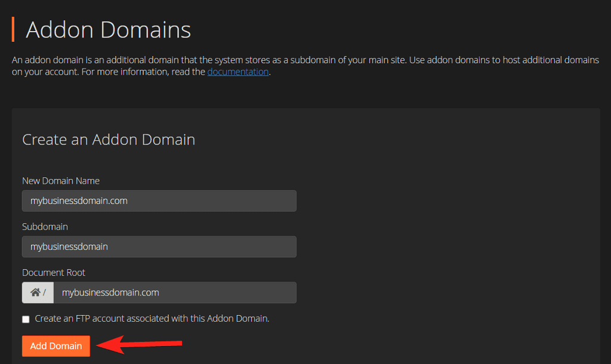Select the Document Root path input
This screenshot has width=611, height=364.
pyautogui.click(x=174, y=292)
